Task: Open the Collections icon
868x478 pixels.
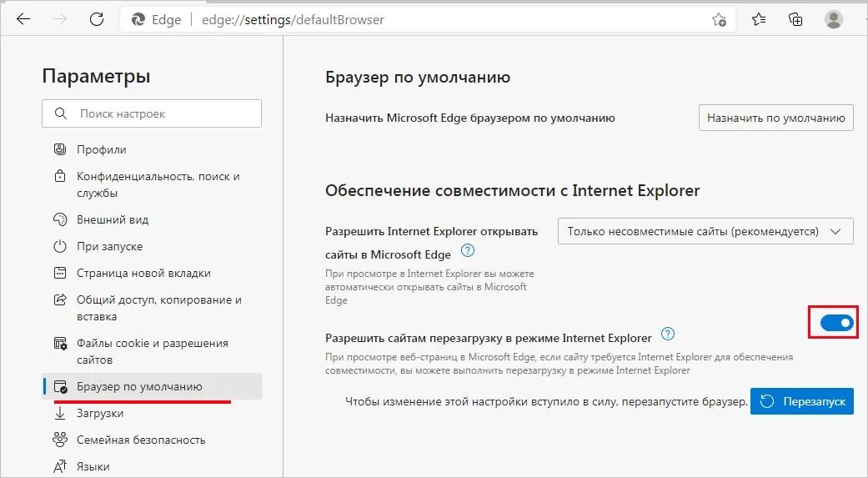Action: pos(795,20)
